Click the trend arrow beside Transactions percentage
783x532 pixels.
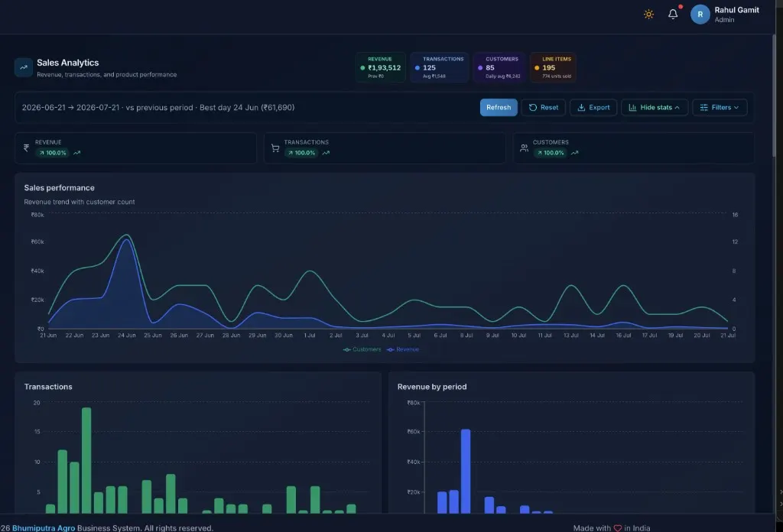(326, 153)
